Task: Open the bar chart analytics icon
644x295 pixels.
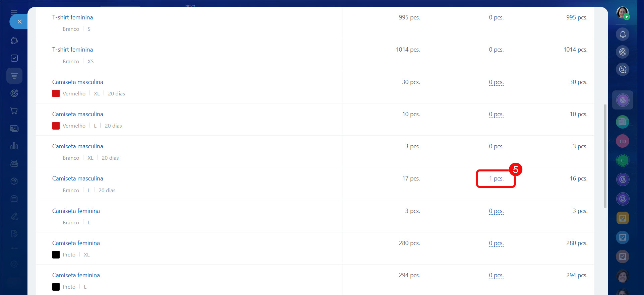Action: point(14,146)
